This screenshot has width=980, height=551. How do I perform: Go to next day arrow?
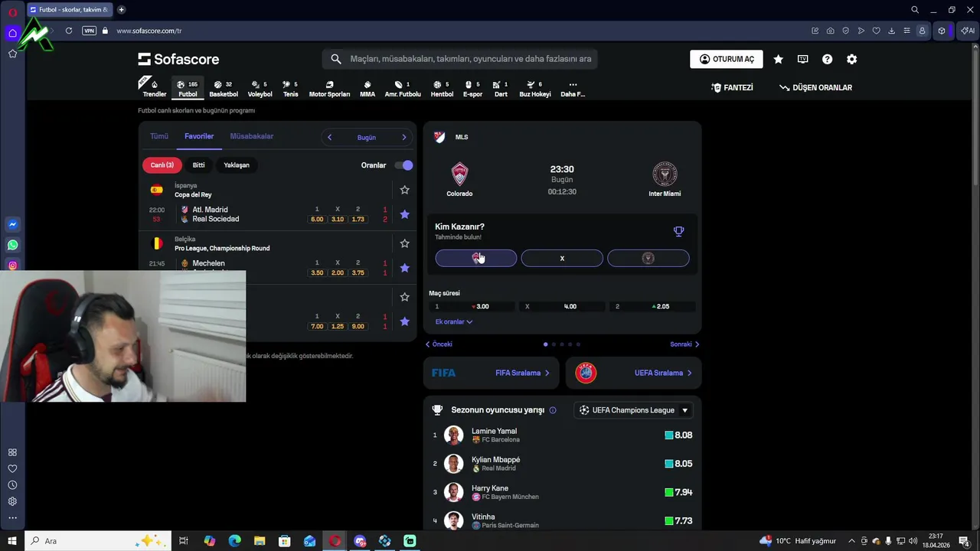(x=403, y=138)
